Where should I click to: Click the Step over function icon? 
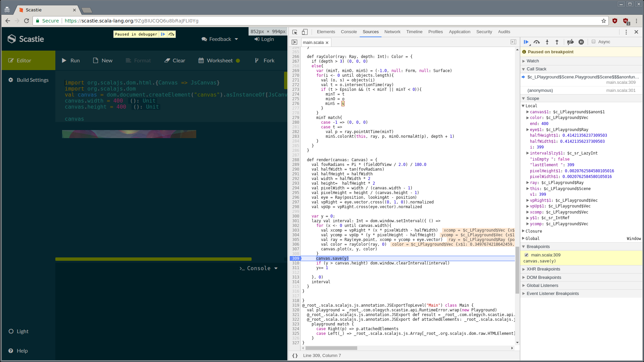click(x=537, y=42)
